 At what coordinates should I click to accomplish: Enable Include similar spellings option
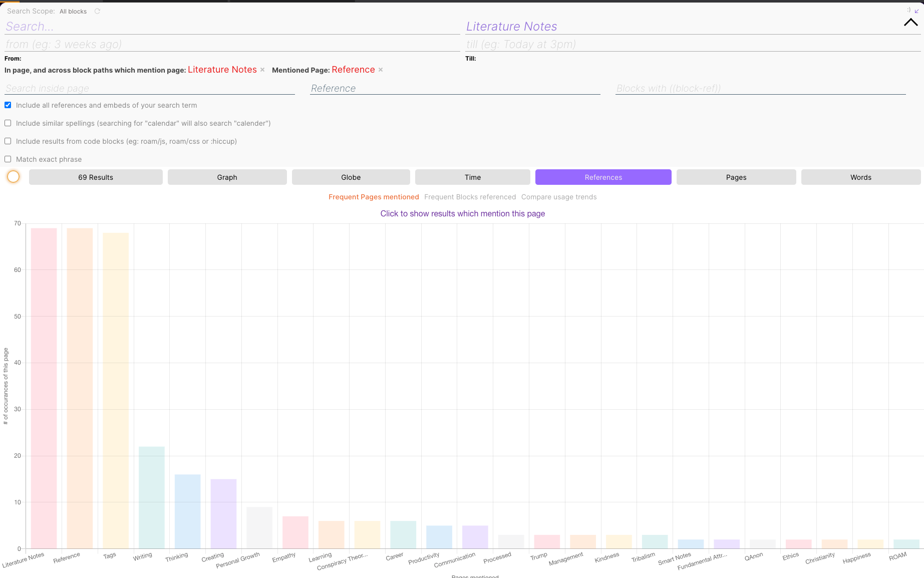coord(8,123)
